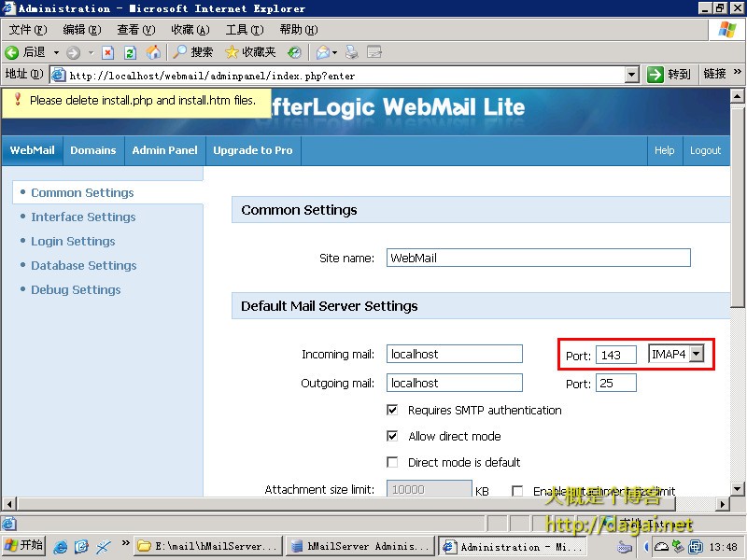
Task: Click the third quick launch tool icon
Action: click(104, 547)
